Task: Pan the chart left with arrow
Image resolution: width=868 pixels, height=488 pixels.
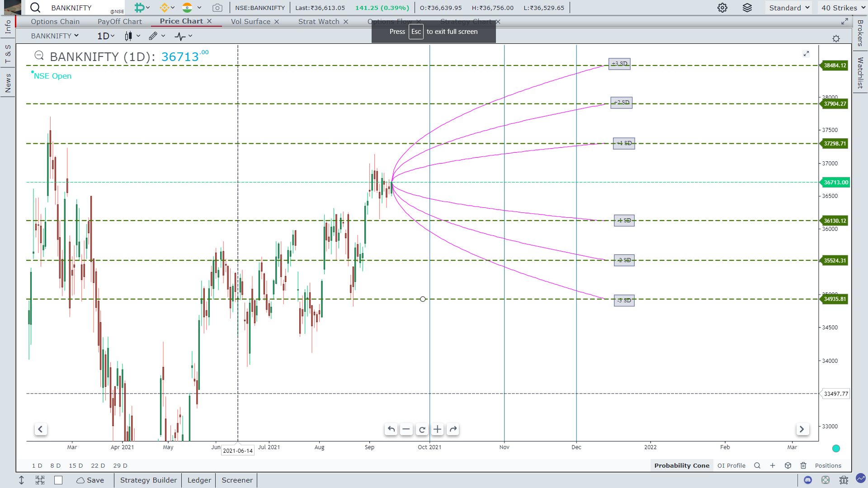Action: tap(40, 429)
